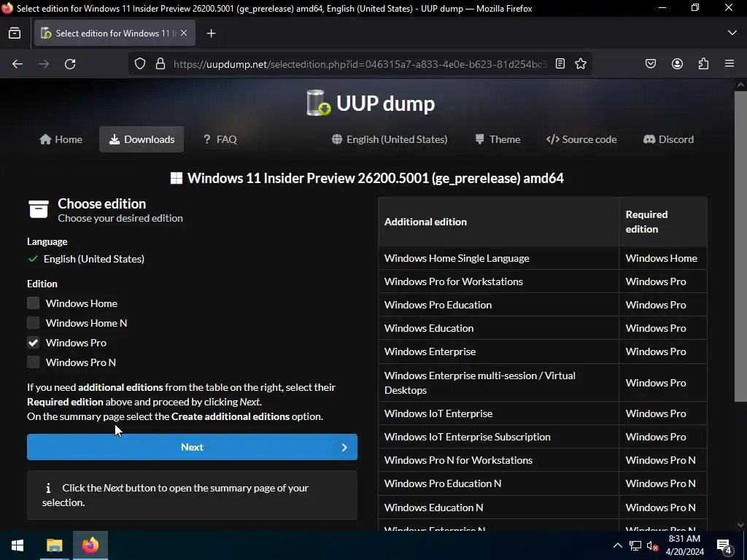Open the Downloads nav item
This screenshot has width=747, height=560.
[142, 139]
